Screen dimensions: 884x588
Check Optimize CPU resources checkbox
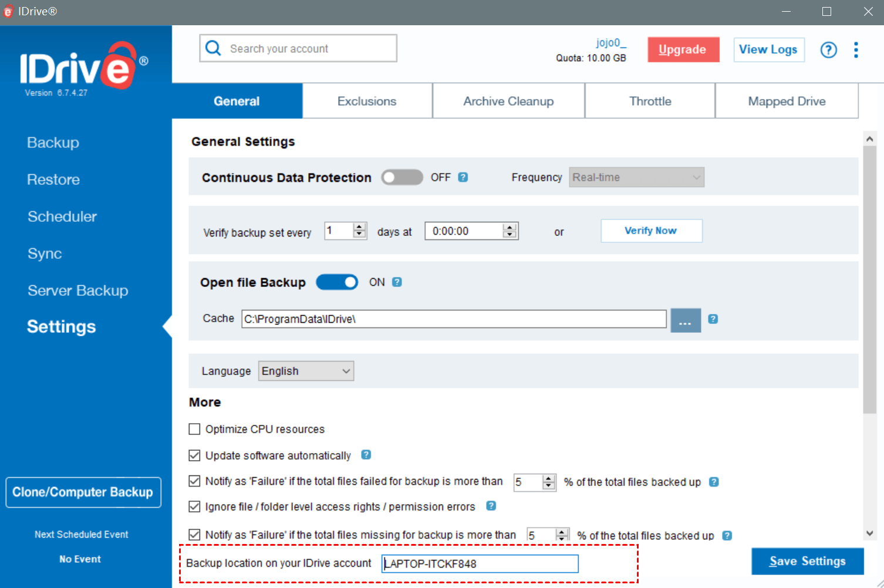click(194, 429)
